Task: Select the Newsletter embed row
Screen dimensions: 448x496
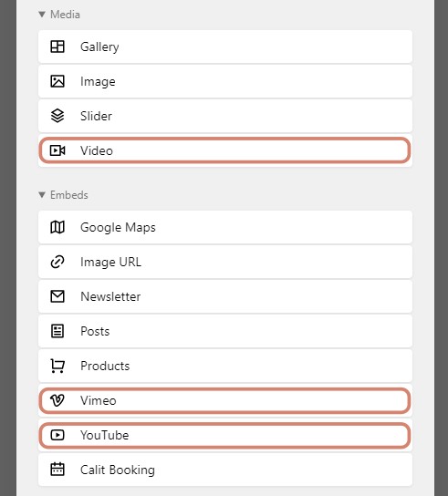Action: [x=225, y=296]
